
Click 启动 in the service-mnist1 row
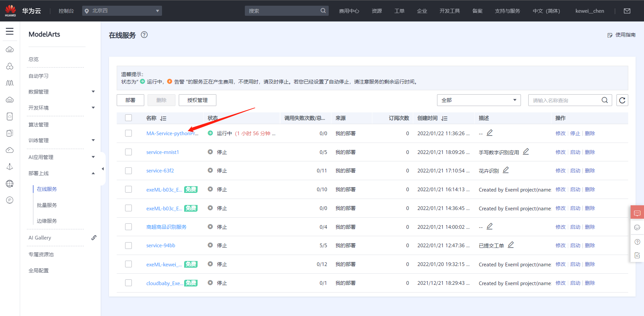pyautogui.click(x=575, y=152)
